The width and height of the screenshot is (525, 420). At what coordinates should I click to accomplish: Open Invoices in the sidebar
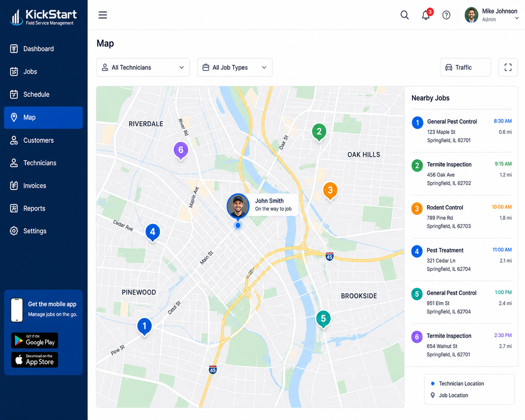43,186
